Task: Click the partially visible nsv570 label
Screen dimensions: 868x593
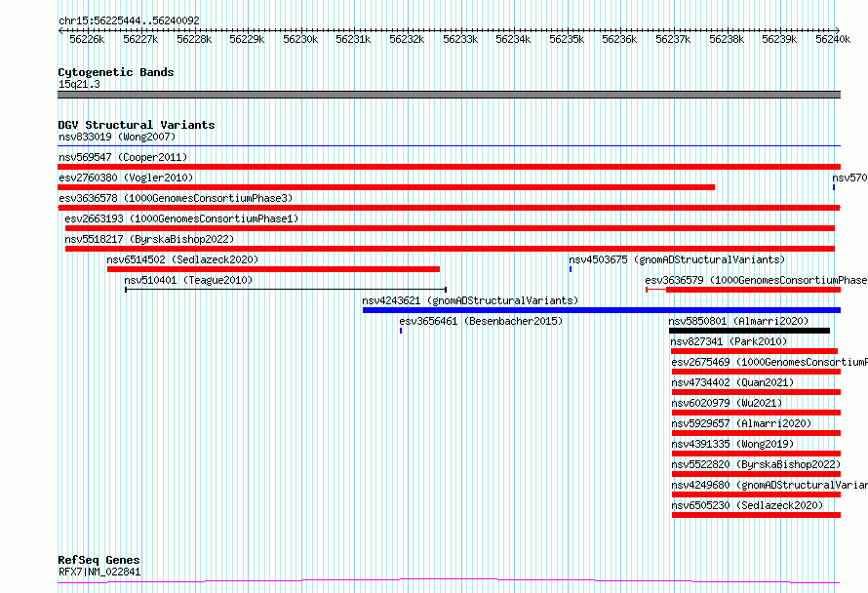Action: [x=849, y=178]
